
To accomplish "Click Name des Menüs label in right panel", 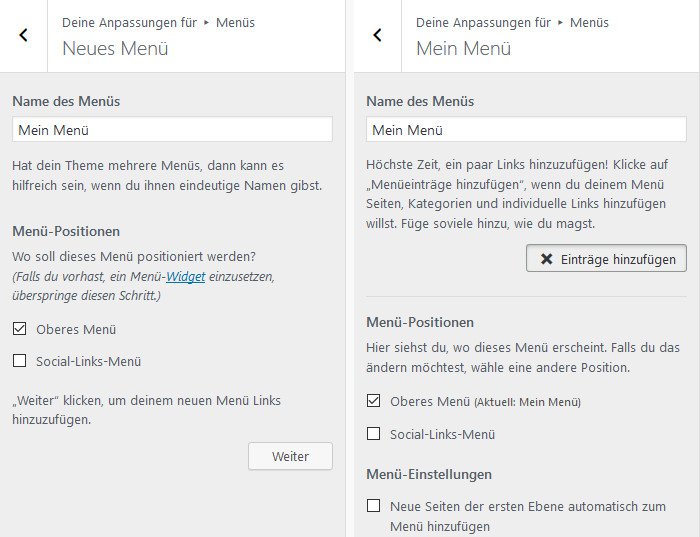I will coord(420,101).
